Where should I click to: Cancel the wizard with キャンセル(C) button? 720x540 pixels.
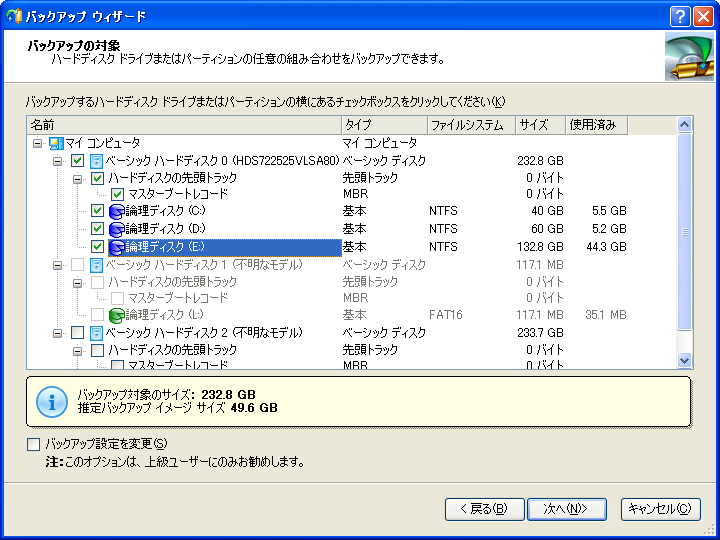(661, 509)
